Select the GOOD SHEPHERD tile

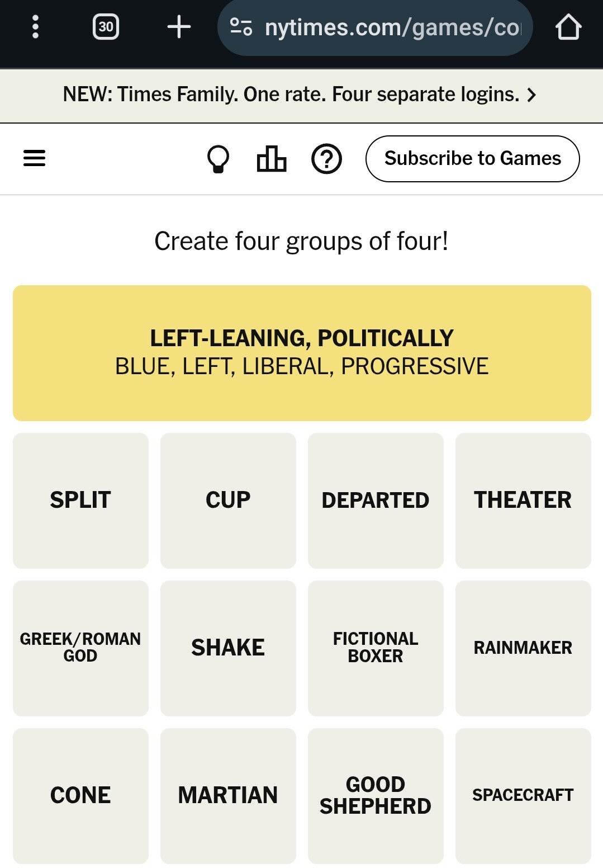(x=376, y=796)
